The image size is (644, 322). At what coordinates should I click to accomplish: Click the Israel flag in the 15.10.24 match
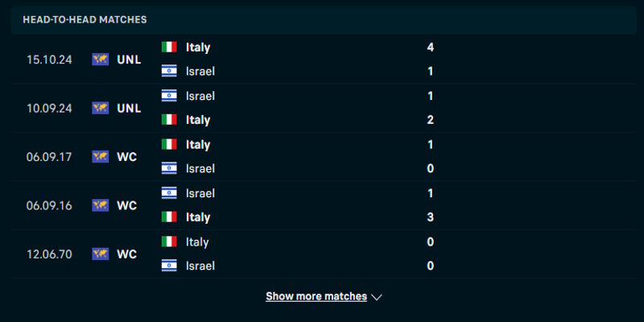coord(169,71)
